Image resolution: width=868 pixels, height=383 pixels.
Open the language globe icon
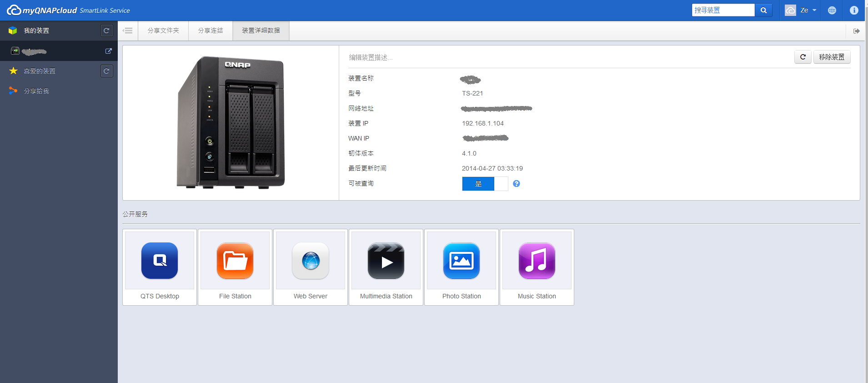(x=832, y=10)
